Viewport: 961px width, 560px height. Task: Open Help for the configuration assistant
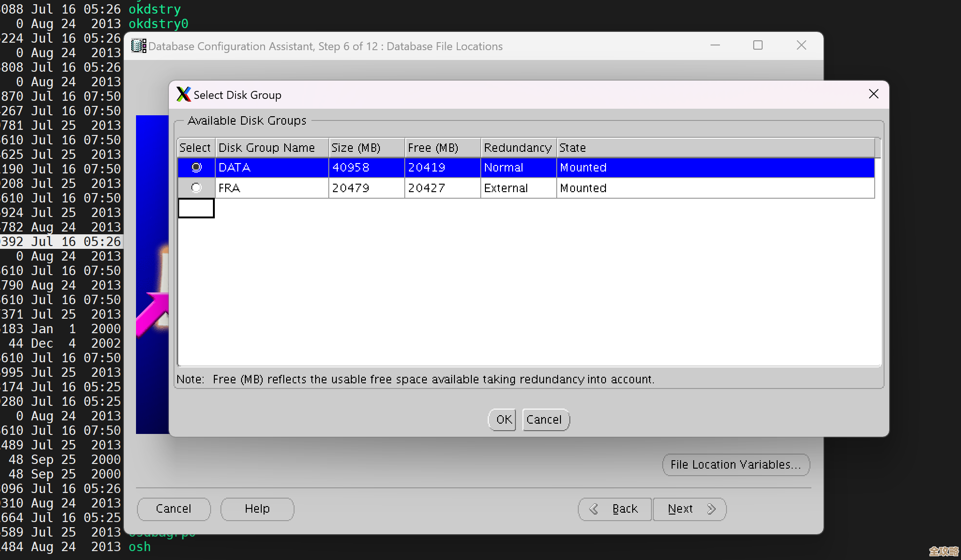click(257, 509)
